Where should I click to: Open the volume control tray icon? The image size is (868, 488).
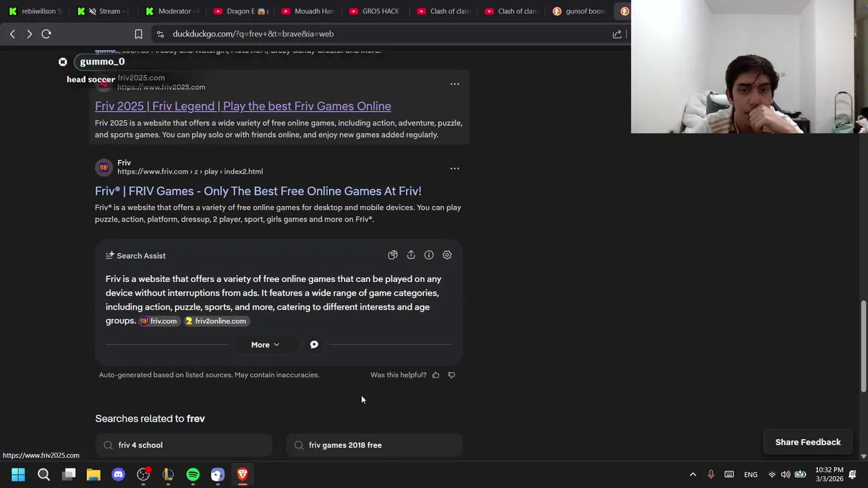pos(785,474)
